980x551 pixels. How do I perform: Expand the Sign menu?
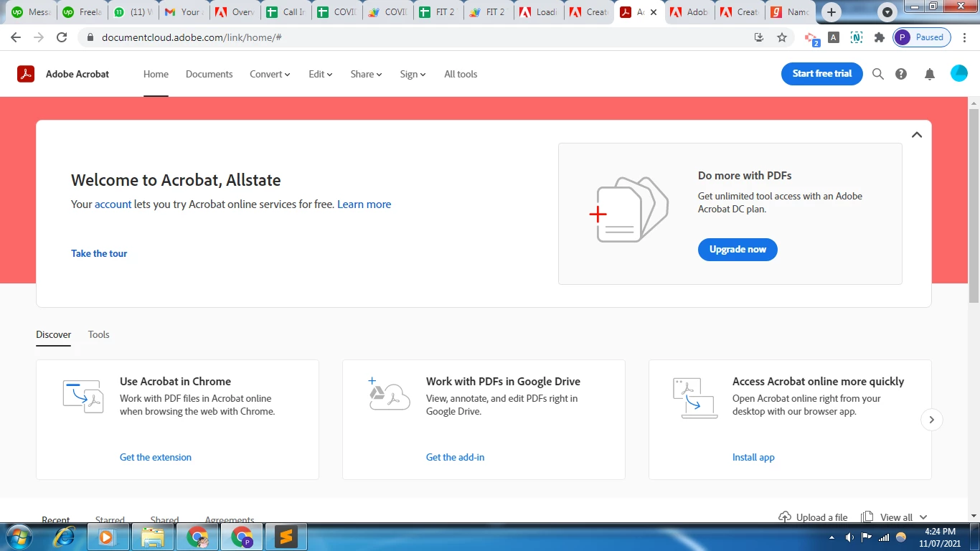tap(413, 74)
